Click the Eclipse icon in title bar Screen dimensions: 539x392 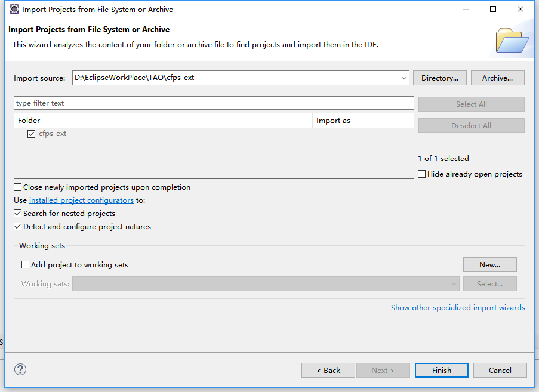point(14,10)
